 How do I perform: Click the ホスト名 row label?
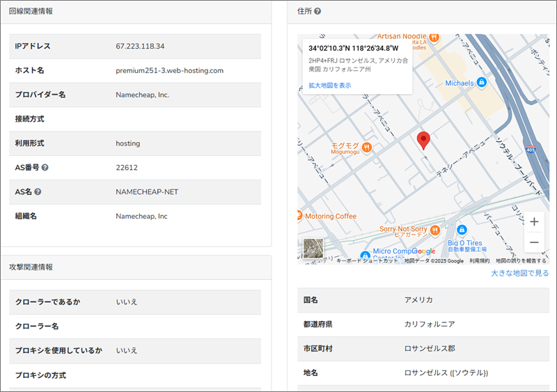[x=29, y=70]
